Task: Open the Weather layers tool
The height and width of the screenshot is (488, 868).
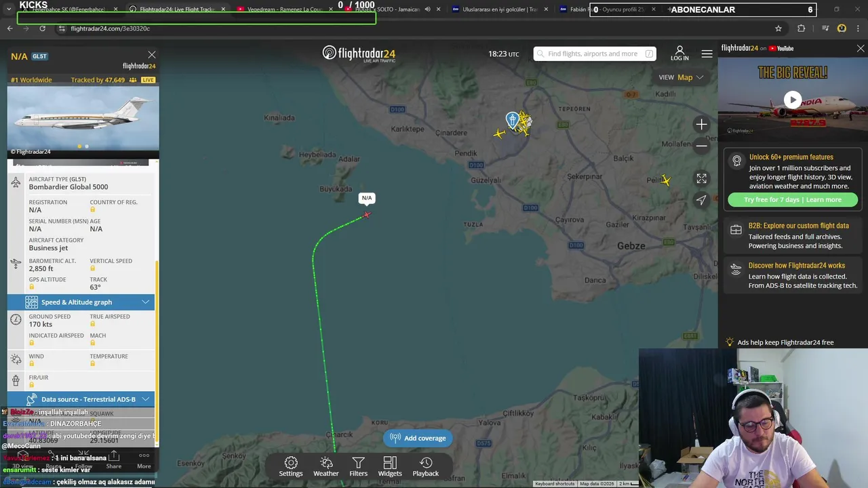Action: (x=325, y=466)
